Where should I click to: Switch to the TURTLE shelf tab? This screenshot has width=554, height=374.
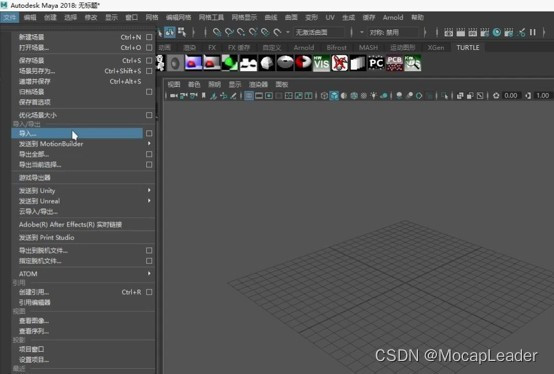[x=468, y=47]
